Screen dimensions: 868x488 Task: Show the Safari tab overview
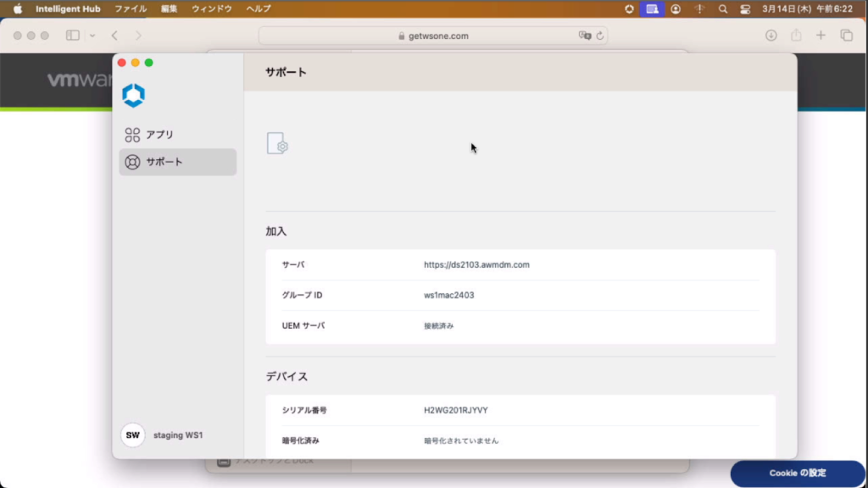coord(846,36)
